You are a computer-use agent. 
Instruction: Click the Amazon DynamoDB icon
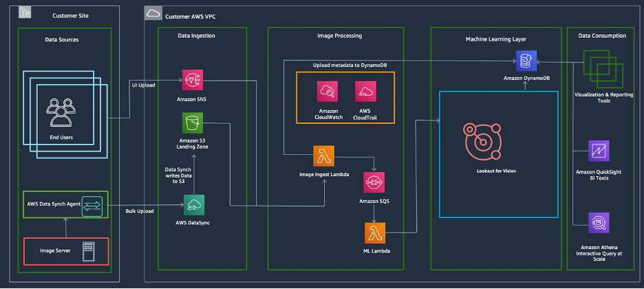point(526,61)
